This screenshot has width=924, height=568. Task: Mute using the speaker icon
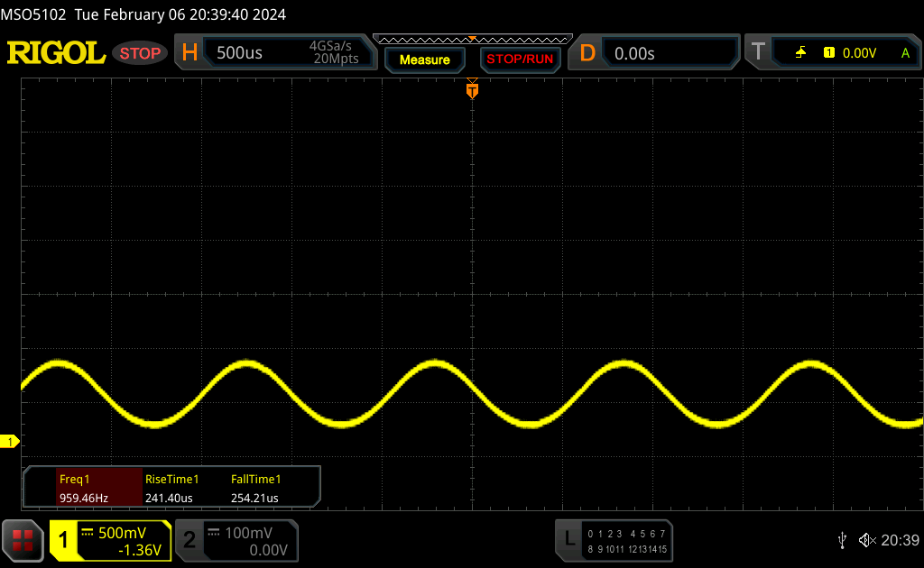point(866,539)
